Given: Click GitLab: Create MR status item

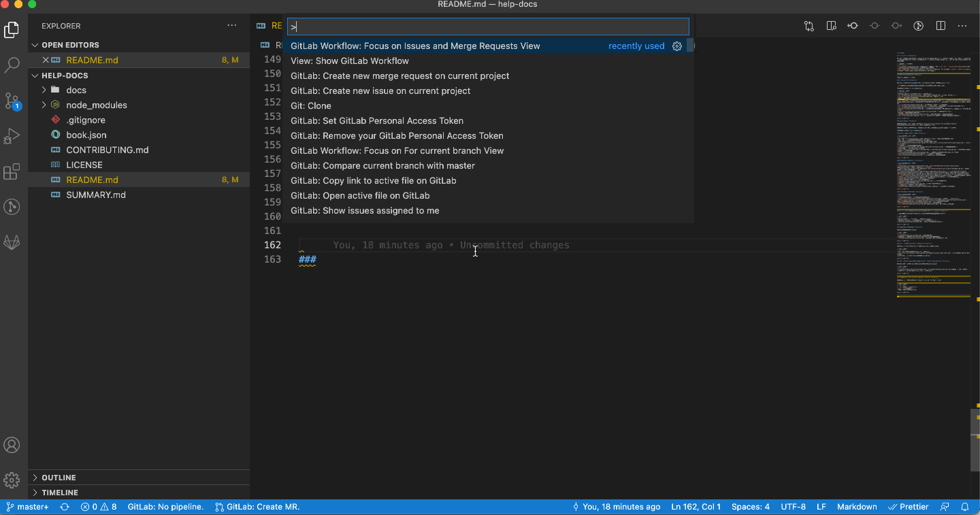Looking at the screenshot, I should 257,507.
